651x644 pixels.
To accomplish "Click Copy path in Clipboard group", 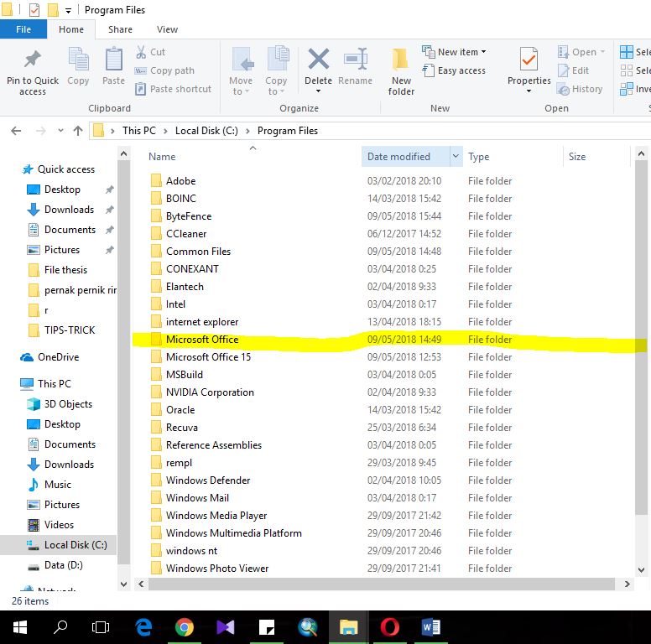I will click(164, 70).
